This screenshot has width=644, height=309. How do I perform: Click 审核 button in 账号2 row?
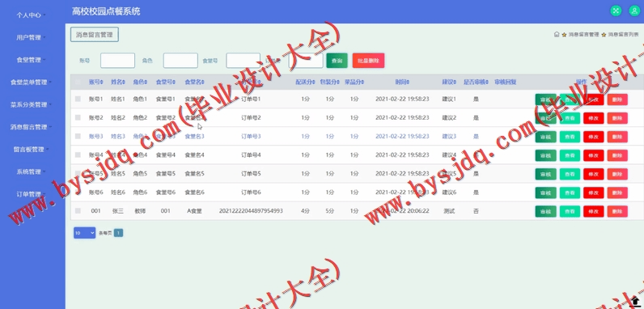click(546, 118)
